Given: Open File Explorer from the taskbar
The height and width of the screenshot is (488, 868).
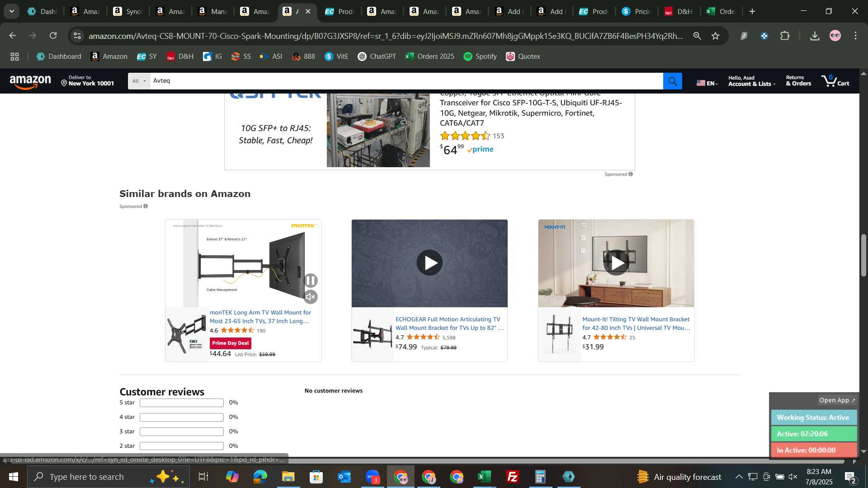Looking at the screenshot, I should pyautogui.click(x=288, y=477).
